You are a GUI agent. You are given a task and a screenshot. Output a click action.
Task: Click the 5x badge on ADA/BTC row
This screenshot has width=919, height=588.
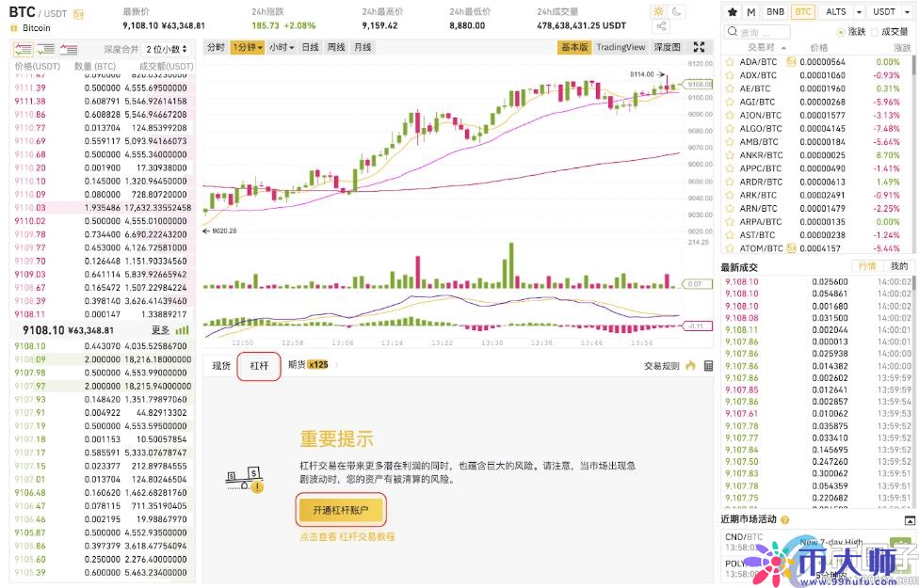[x=791, y=61]
